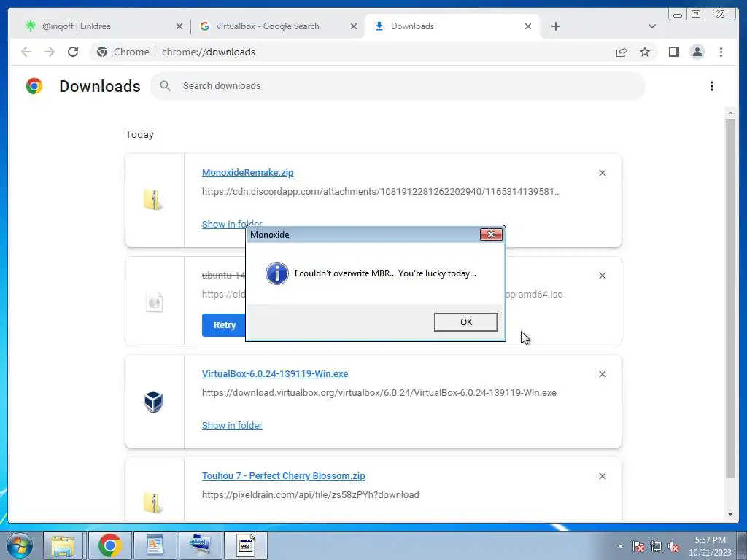Go forward in browser history

pyautogui.click(x=50, y=52)
